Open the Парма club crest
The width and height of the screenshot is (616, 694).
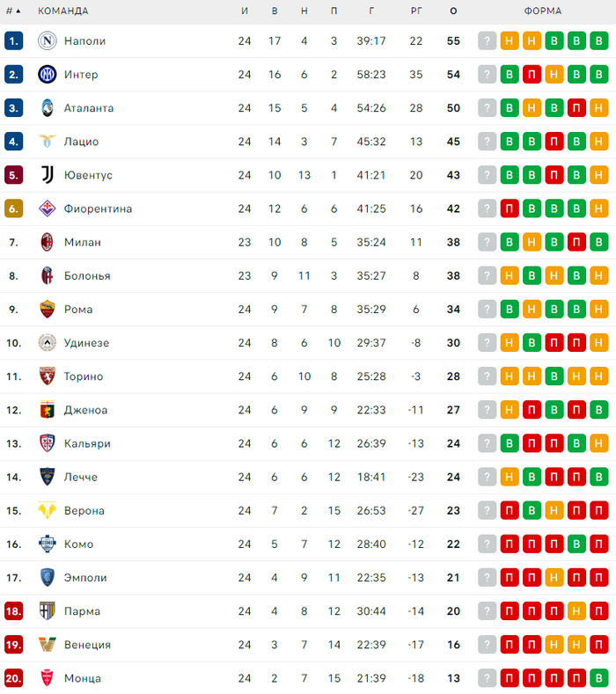(x=47, y=610)
